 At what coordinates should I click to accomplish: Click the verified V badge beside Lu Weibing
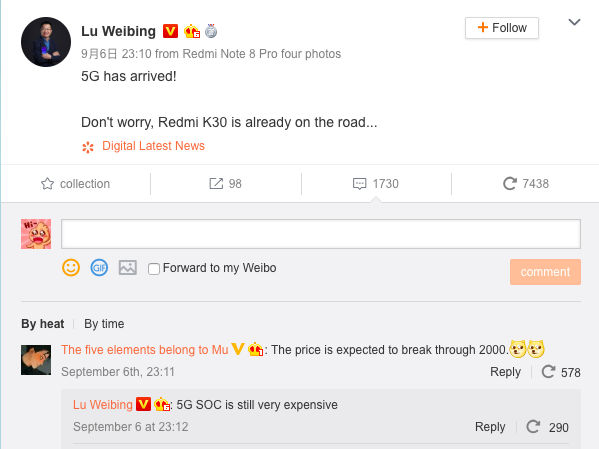click(170, 31)
